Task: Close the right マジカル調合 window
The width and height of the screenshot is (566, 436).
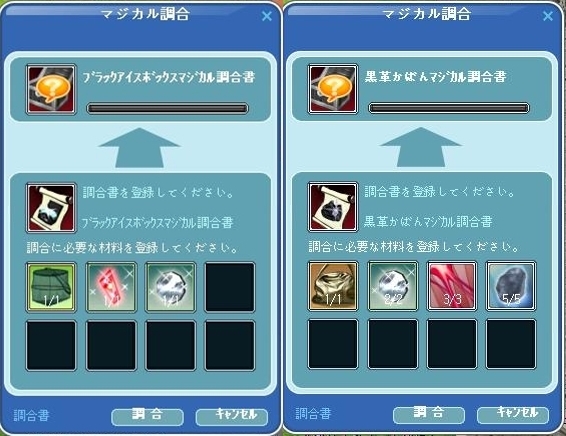Action: pyautogui.click(x=548, y=16)
